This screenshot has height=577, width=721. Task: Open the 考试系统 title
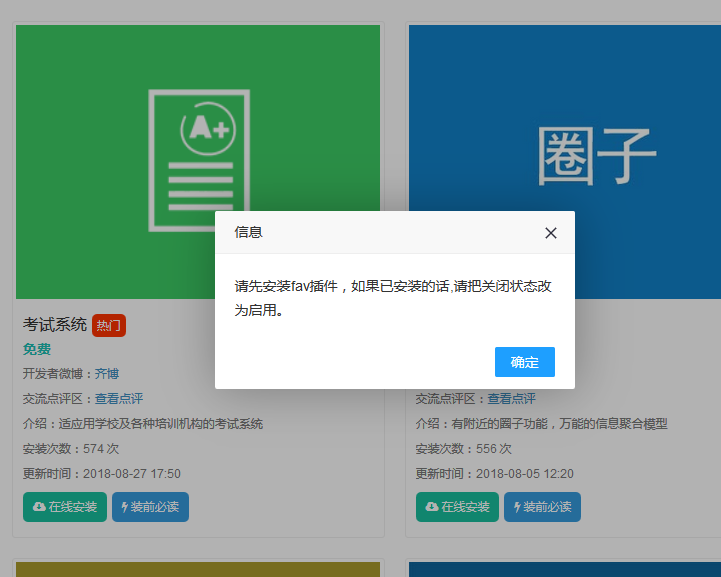[55, 325]
